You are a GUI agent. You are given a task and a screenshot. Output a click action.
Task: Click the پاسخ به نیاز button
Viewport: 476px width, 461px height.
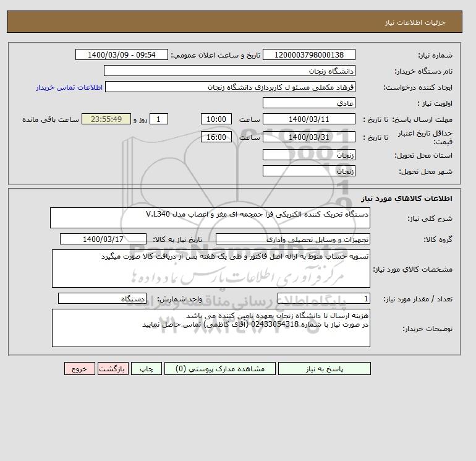324,369
